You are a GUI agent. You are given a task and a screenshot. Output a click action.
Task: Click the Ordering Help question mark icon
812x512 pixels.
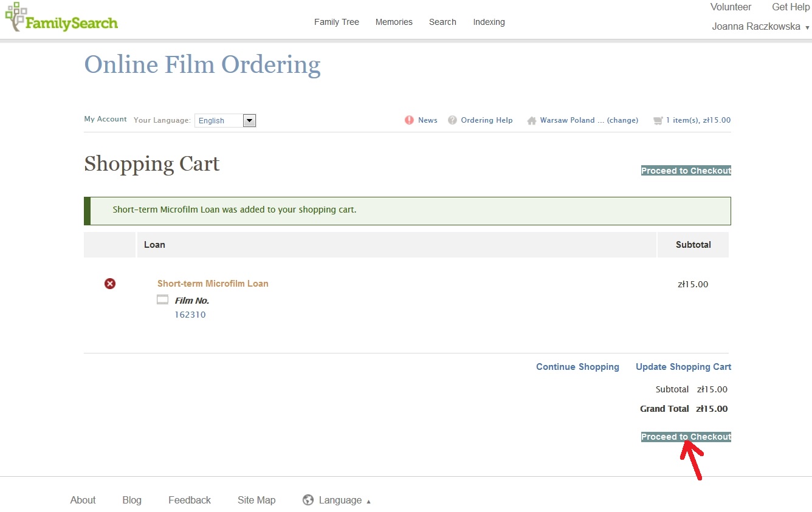click(452, 120)
